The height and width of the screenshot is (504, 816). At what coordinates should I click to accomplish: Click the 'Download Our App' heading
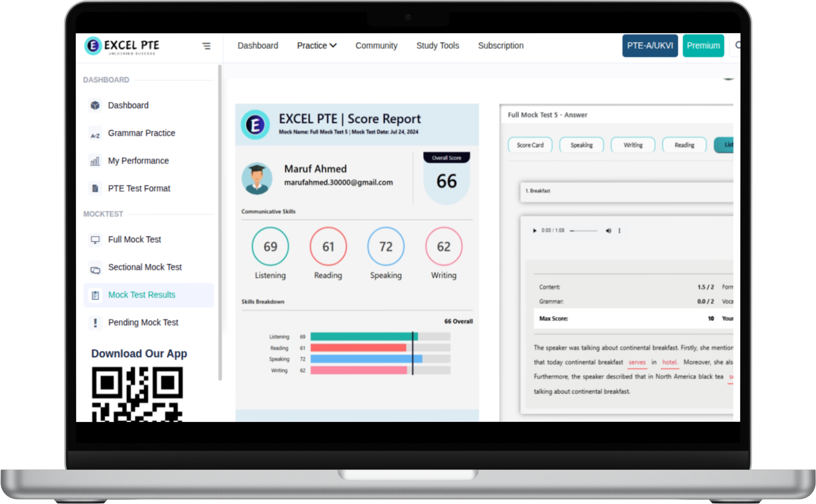(139, 354)
